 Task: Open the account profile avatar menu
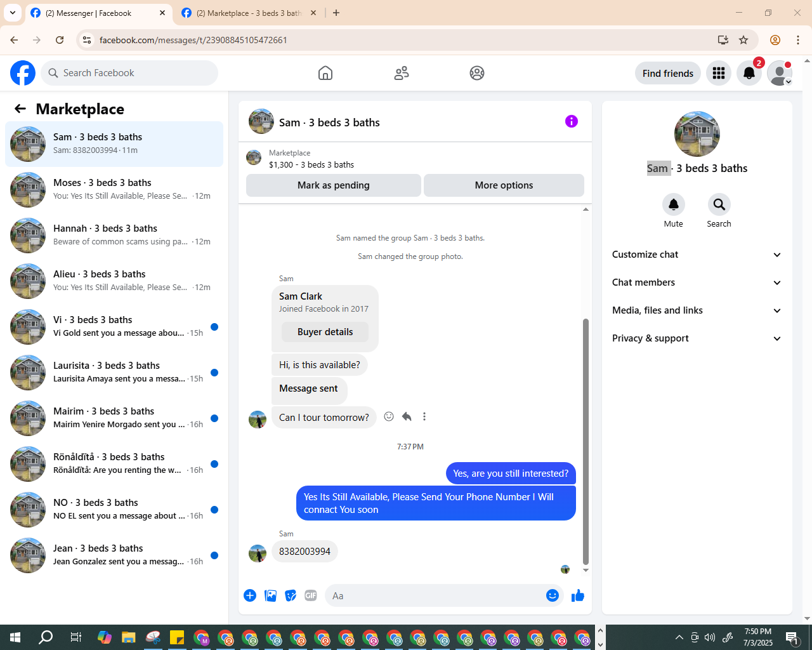coord(780,73)
